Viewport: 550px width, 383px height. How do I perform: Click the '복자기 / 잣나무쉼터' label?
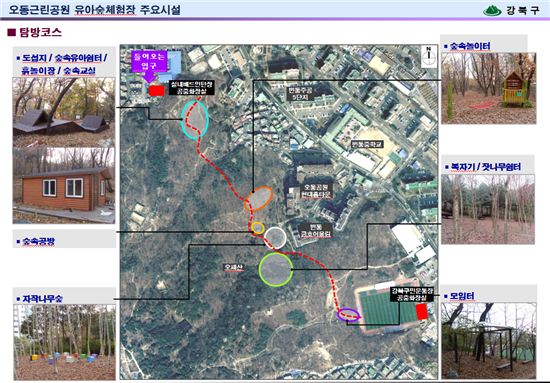pos(485,167)
